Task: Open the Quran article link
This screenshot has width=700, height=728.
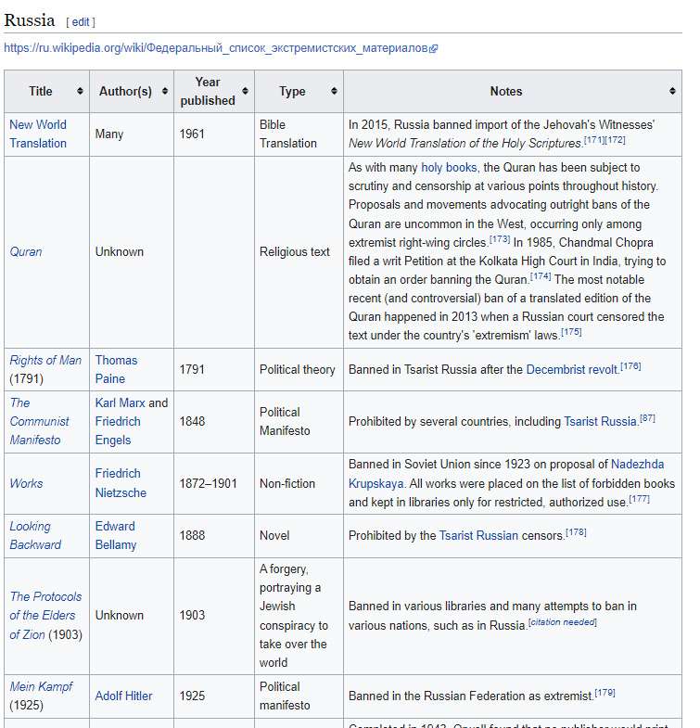Action: (26, 251)
